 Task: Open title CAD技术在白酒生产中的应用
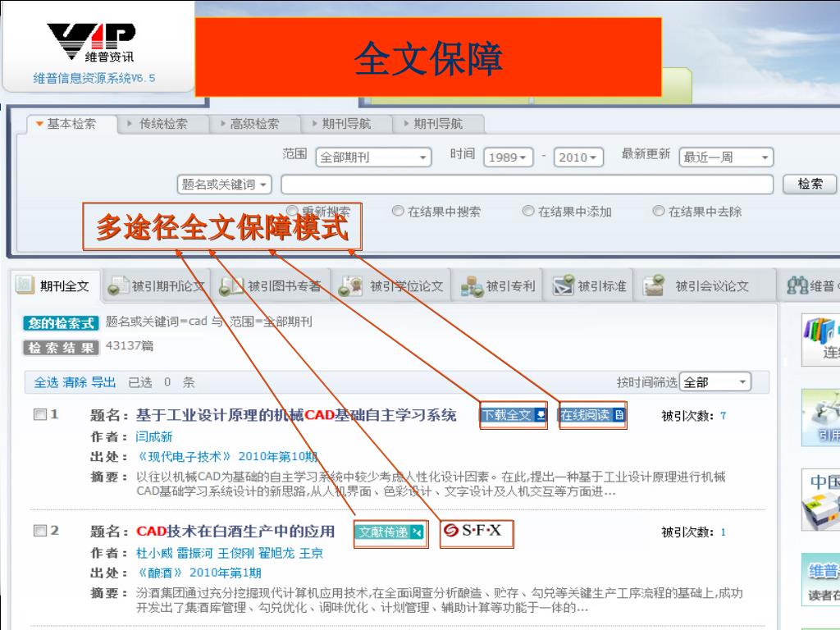click(x=235, y=532)
